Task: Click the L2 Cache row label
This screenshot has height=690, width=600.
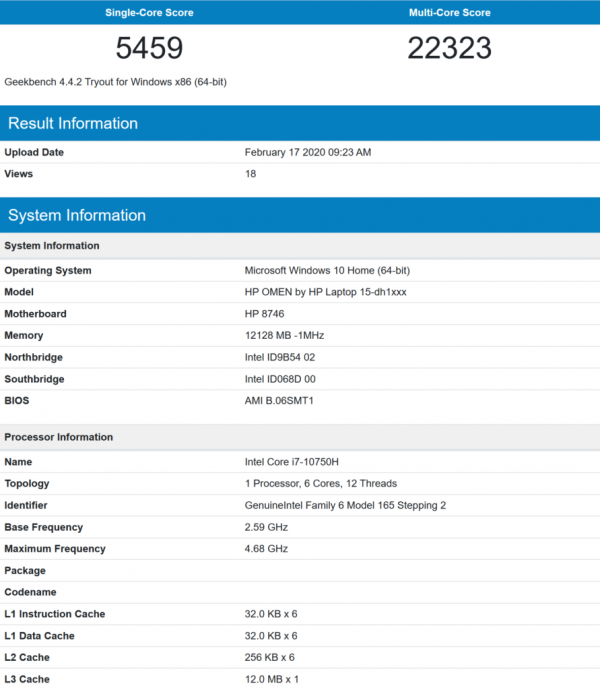Action: [27, 657]
